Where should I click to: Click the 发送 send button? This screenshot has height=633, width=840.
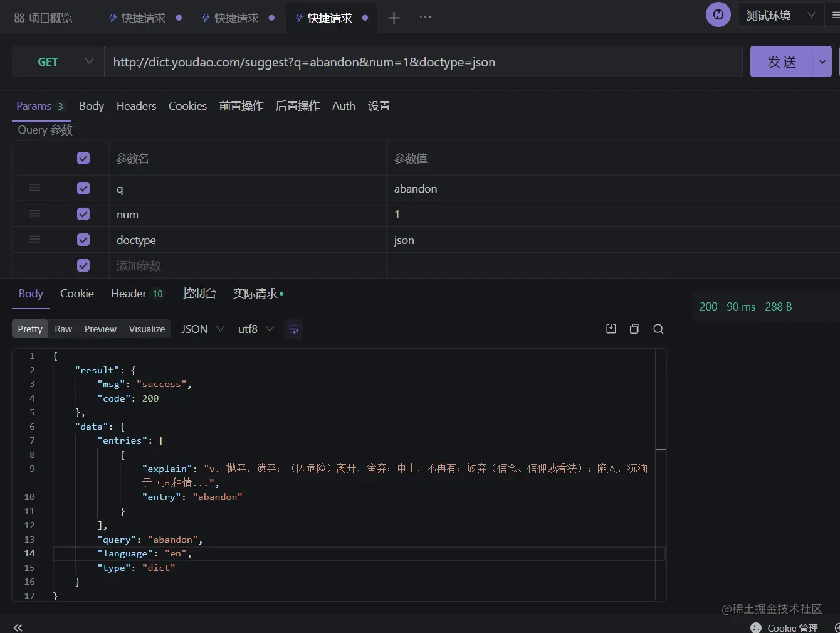click(x=781, y=61)
